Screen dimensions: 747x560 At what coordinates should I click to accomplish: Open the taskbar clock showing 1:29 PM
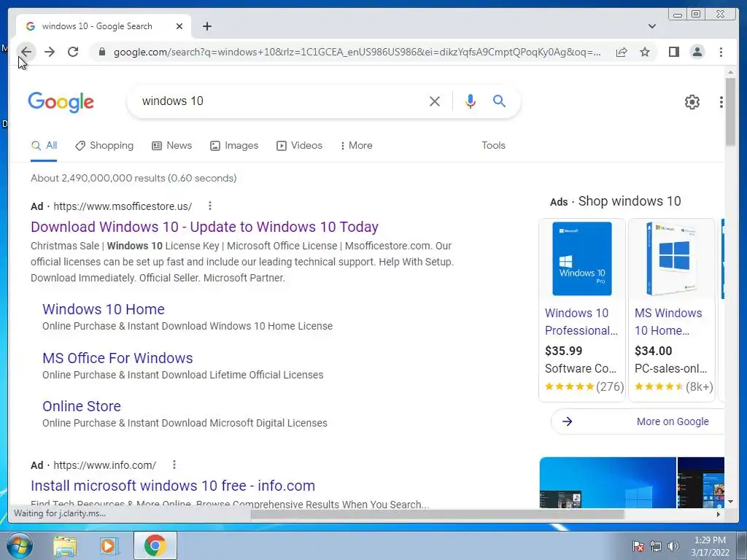[x=710, y=546]
